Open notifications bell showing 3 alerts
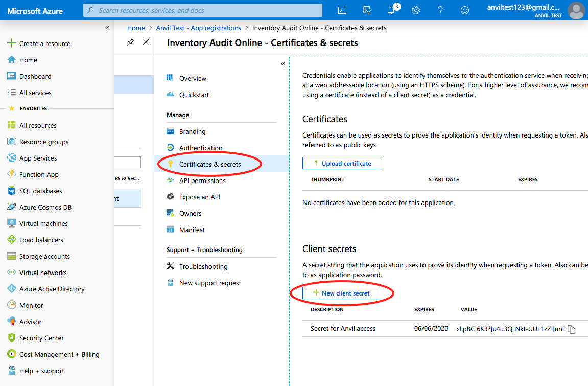Viewport: 588px width, 386px height. (391, 10)
